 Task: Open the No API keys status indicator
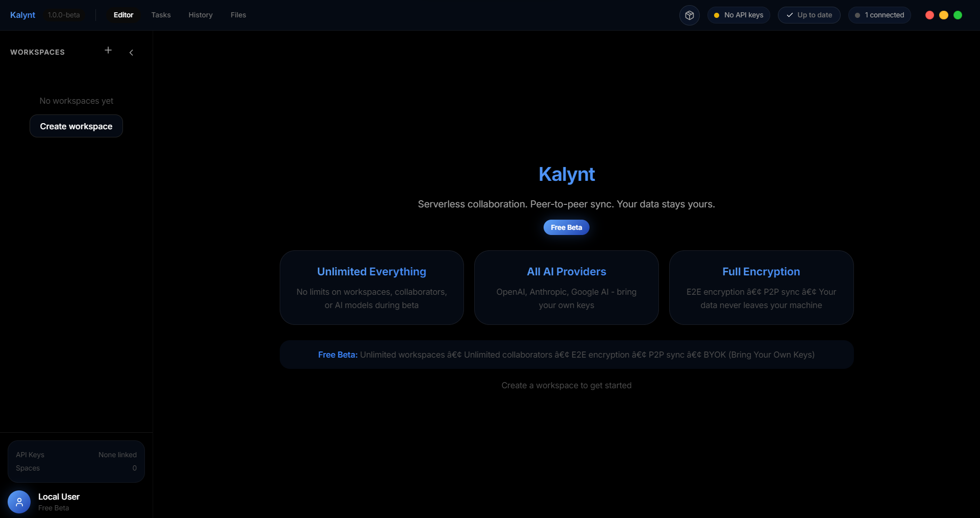point(739,15)
